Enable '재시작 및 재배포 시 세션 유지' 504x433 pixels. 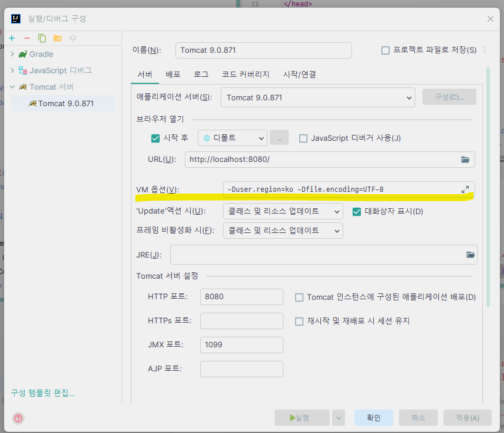tap(299, 322)
